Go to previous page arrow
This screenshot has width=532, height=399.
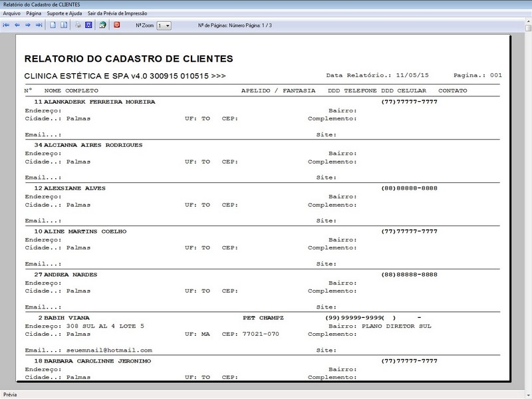17,25
